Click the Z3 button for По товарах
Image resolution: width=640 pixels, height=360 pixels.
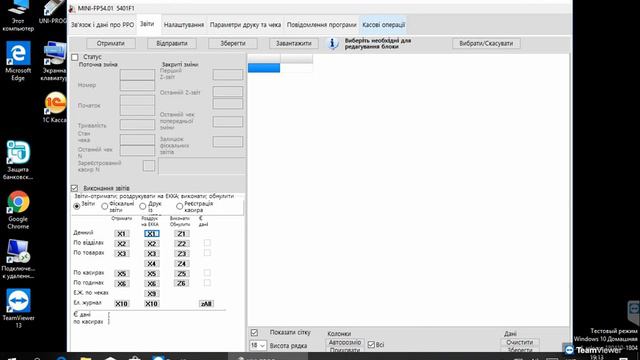tap(182, 253)
